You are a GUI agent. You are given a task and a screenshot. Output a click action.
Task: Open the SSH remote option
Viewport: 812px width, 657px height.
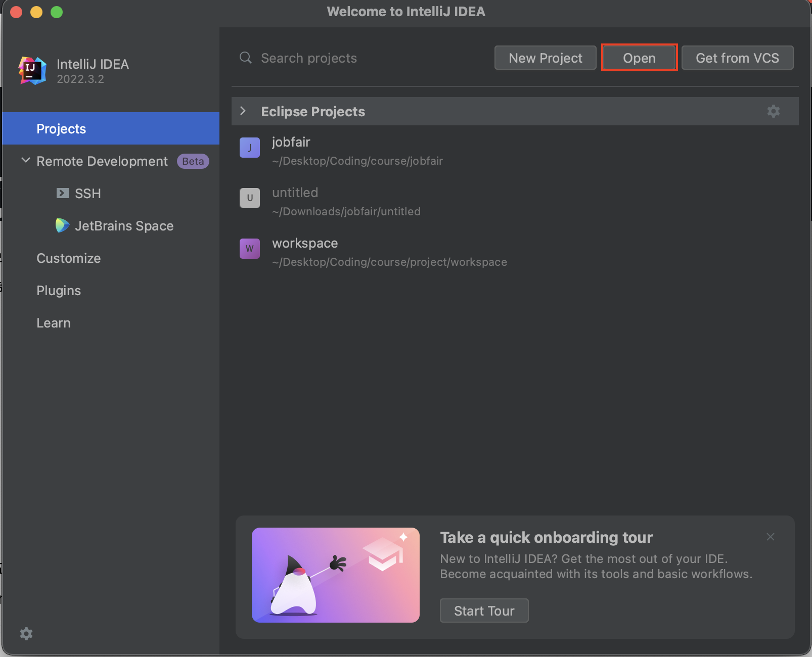[111, 193]
